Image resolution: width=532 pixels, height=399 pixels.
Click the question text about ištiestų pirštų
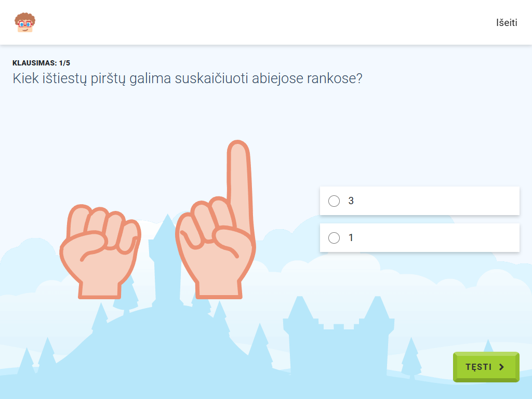click(x=187, y=78)
